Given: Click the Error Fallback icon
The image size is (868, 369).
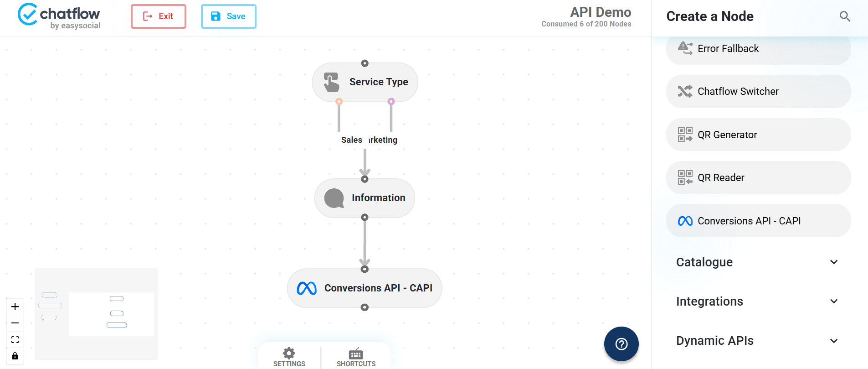Looking at the screenshot, I should [x=685, y=48].
